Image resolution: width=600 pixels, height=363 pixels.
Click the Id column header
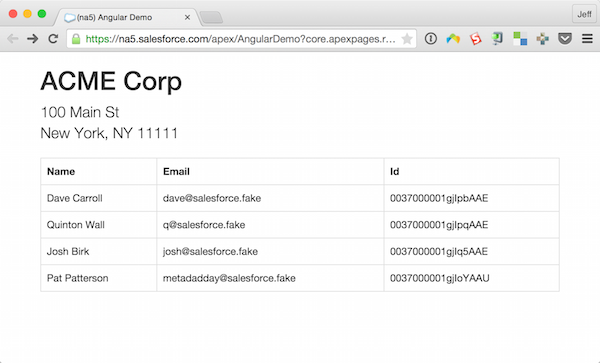pos(471,171)
